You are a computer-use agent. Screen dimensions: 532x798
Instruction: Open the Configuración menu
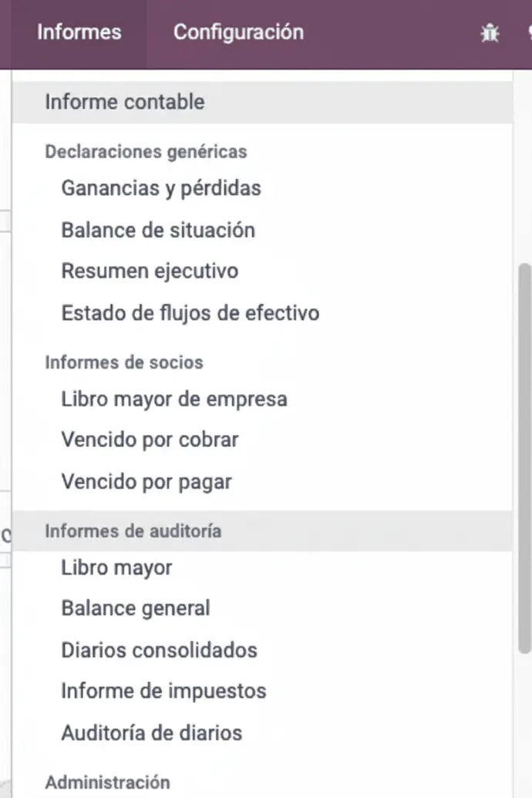click(x=238, y=32)
